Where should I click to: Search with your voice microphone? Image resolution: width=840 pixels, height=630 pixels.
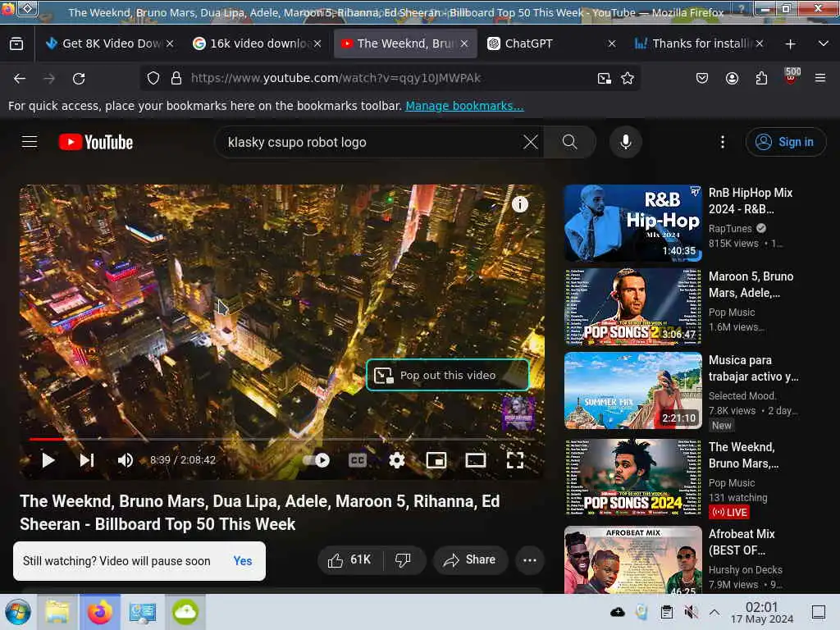pyautogui.click(x=625, y=142)
